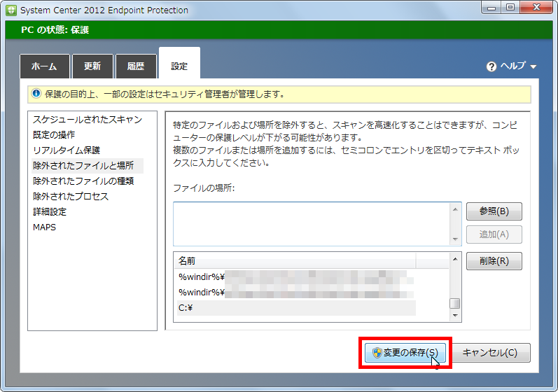558x392 pixels.
Task: Click the 名前 column header
Action: coord(295,260)
